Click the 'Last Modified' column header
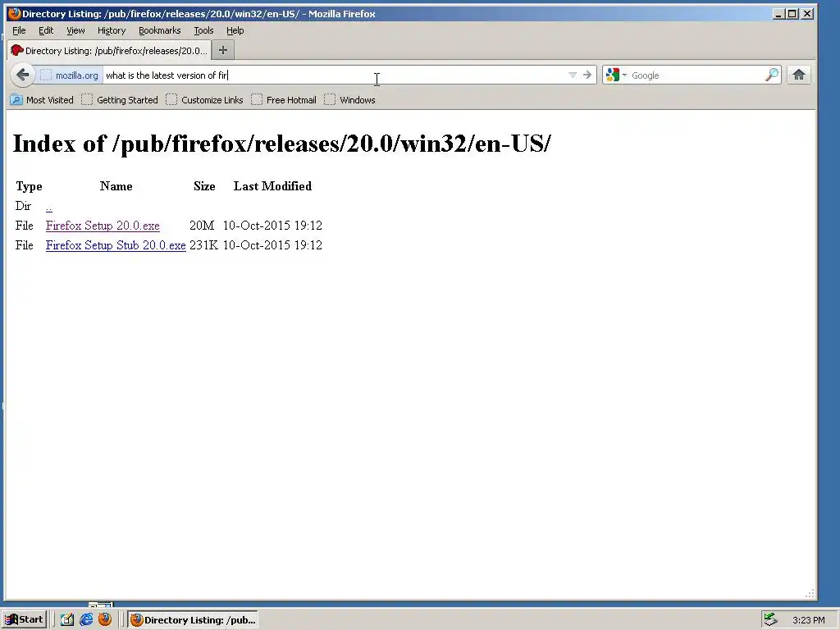 coord(272,186)
